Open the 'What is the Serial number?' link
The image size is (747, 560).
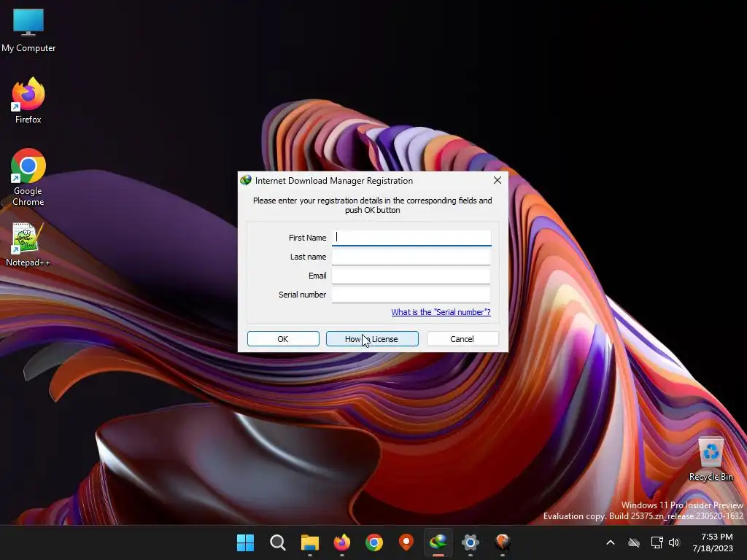[441, 312]
